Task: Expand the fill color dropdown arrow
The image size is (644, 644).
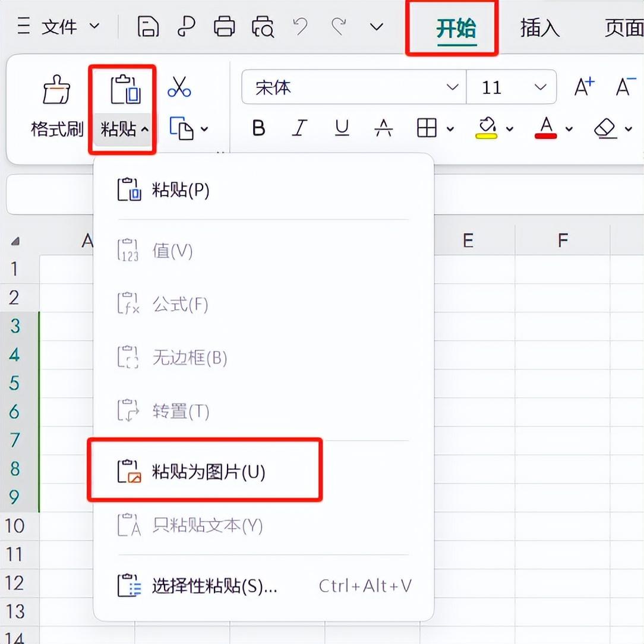Action: (510, 129)
